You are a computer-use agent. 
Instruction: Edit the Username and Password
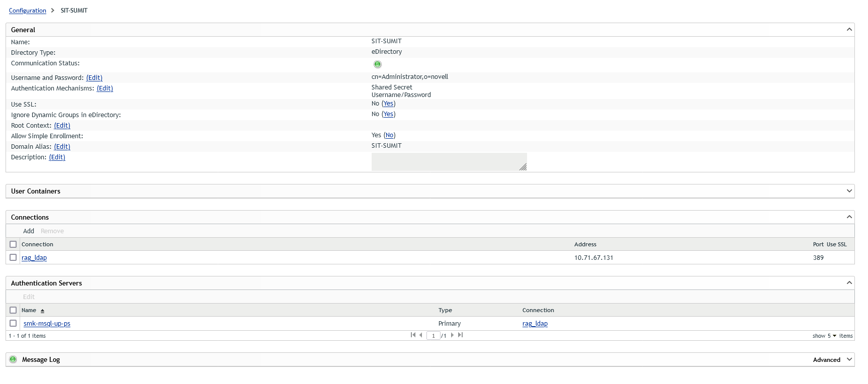pyautogui.click(x=94, y=78)
